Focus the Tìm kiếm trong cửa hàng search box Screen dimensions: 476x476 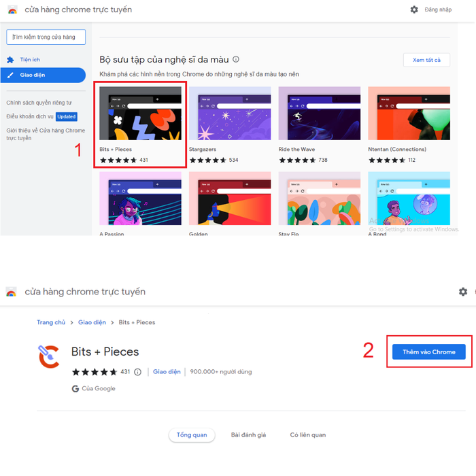(46, 37)
